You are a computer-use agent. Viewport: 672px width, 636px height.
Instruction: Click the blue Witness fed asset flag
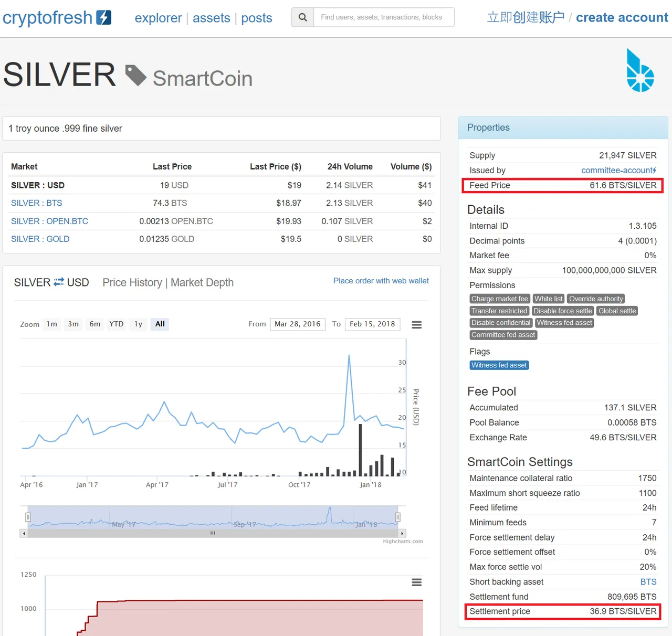(x=499, y=366)
